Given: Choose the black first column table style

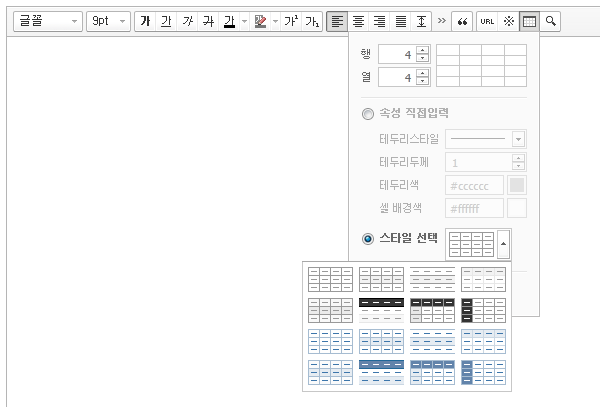Looking at the screenshot, I should [x=483, y=311].
